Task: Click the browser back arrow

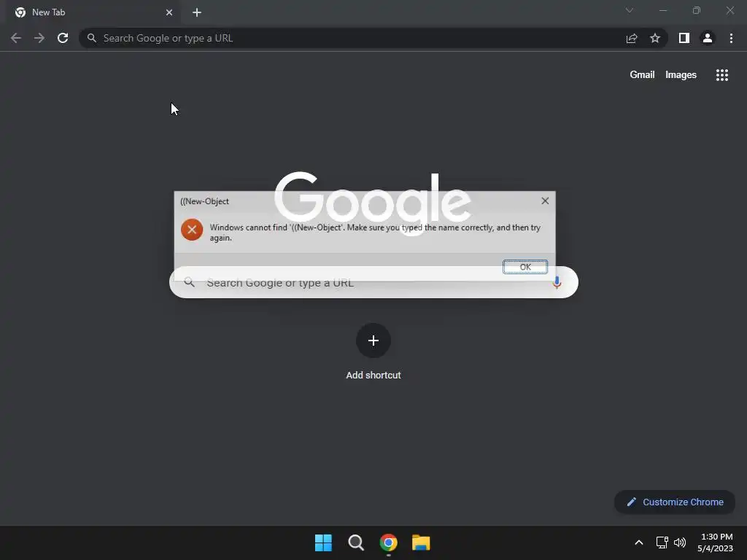Action: click(16, 38)
